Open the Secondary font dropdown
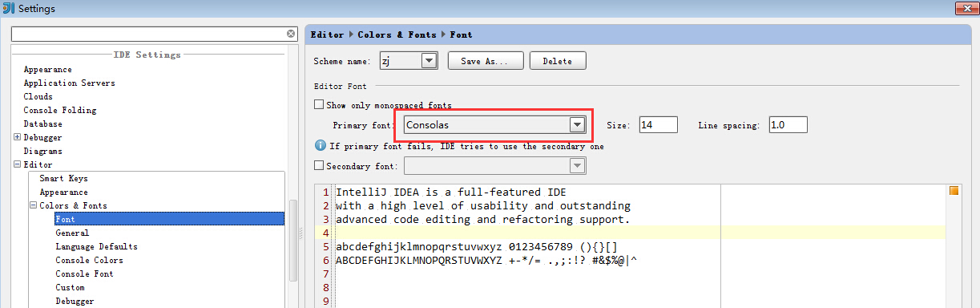The width and height of the screenshot is (980, 308). pyautogui.click(x=576, y=166)
